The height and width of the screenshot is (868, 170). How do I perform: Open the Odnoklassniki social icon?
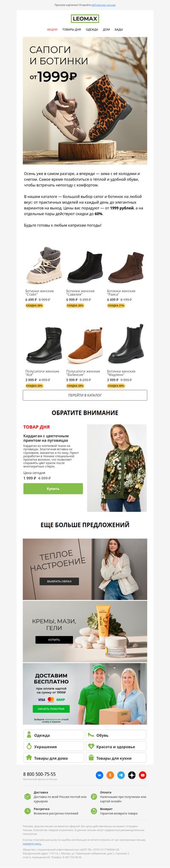click(110, 775)
